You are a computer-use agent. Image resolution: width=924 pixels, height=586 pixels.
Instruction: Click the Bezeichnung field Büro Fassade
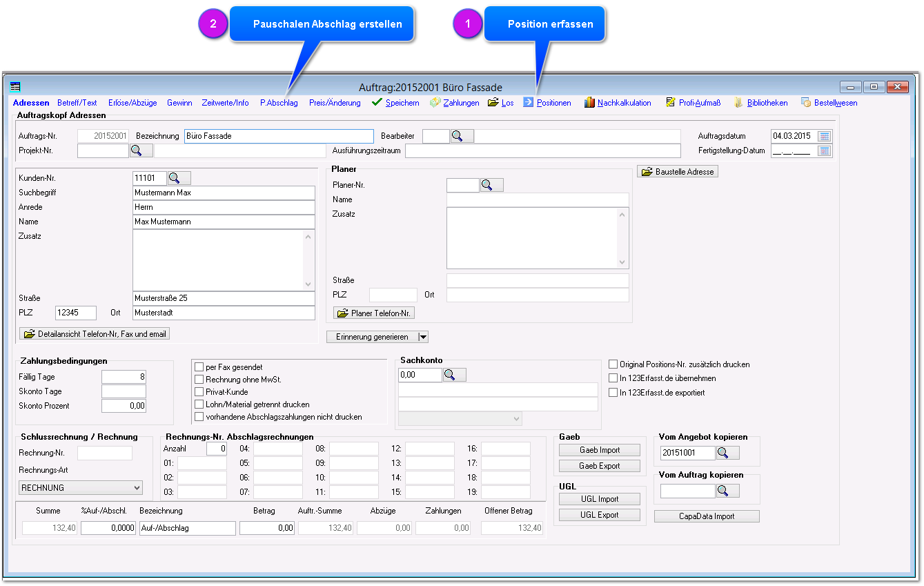coord(279,136)
